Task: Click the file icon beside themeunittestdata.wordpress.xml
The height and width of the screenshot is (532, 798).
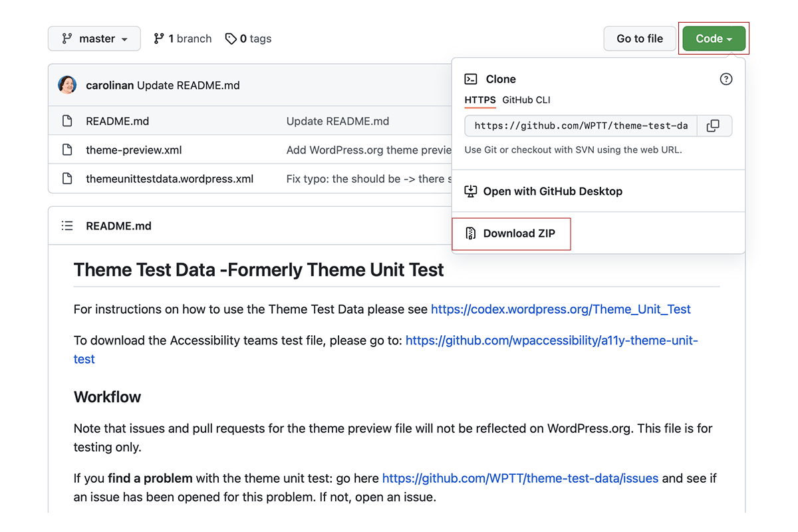Action: click(66, 178)
